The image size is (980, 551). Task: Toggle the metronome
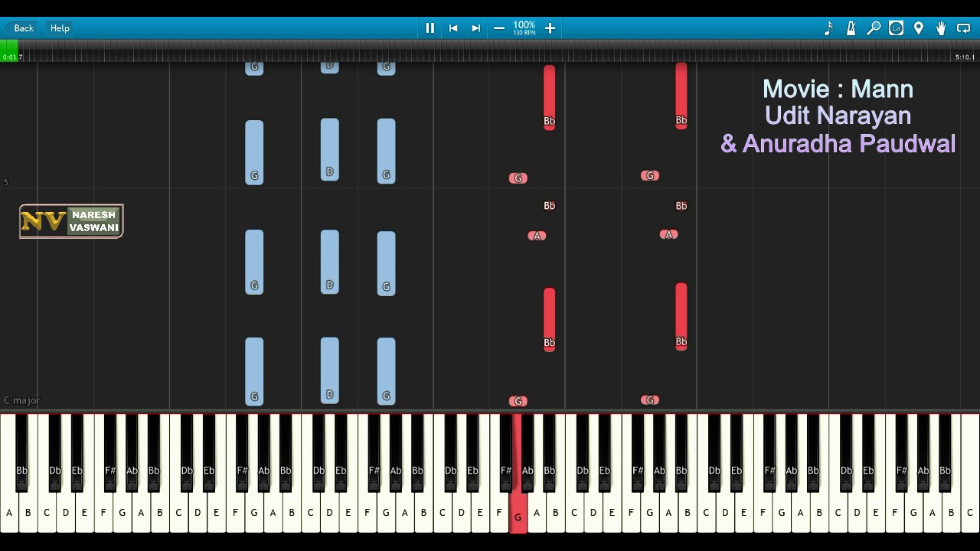(x=851, y=28)
